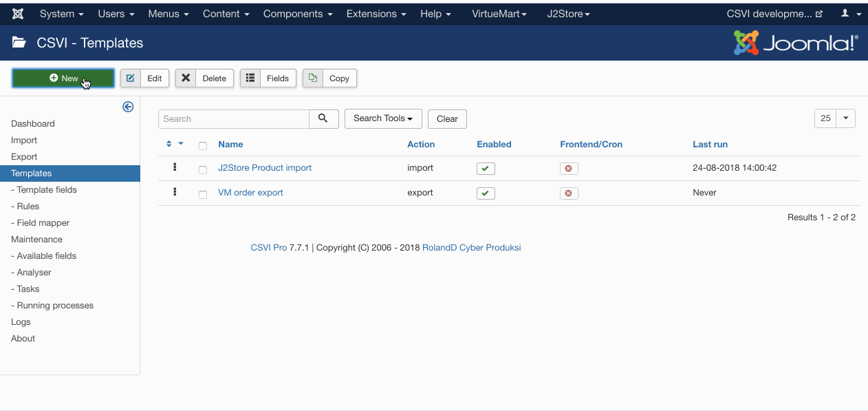
Task: Click the Joomla! brand logo in header
Action: coord(796,43)
